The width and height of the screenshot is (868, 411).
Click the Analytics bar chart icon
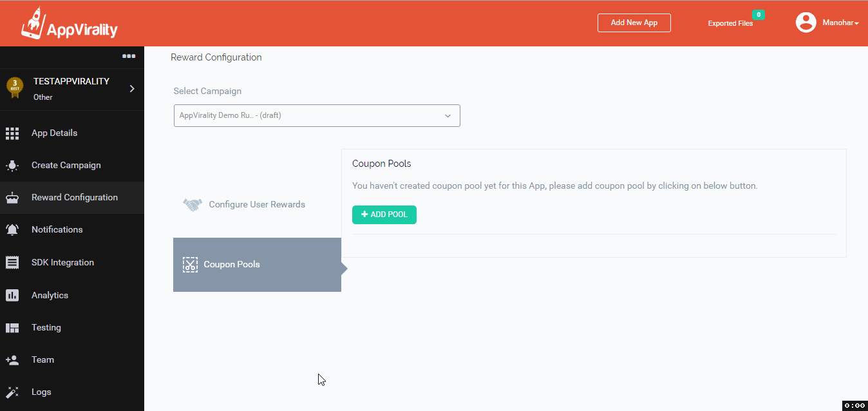coord(12,295)
